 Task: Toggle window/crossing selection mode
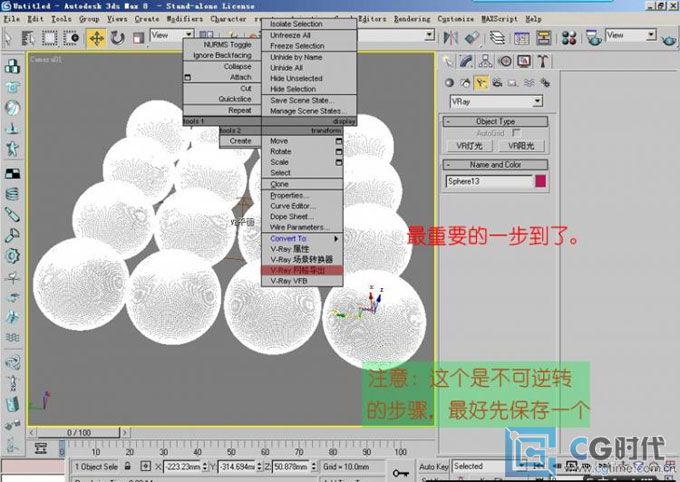pos(72,38)
